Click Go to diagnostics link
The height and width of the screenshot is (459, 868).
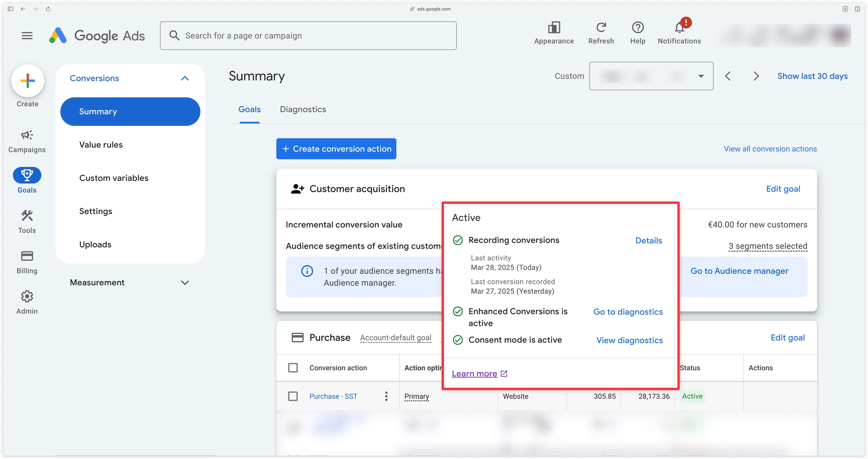(x=628, y=312)
